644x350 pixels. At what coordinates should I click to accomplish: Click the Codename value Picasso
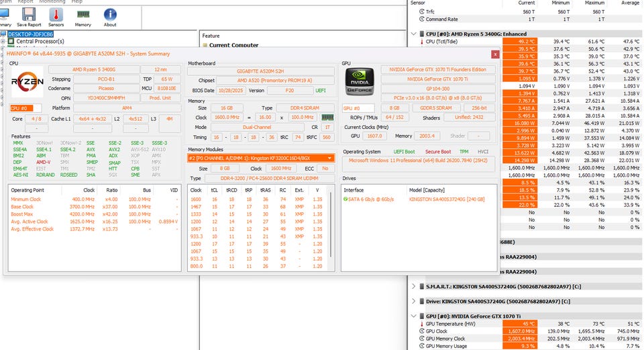tap(107, 89)
